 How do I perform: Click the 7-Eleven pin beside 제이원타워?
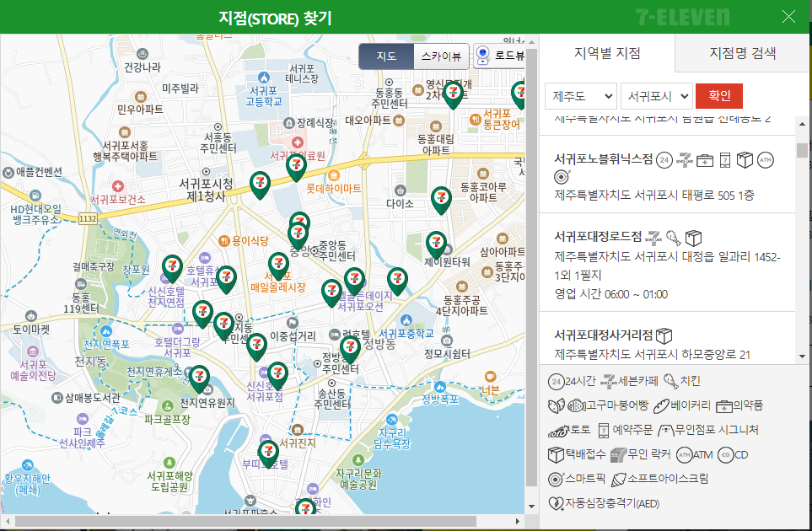tap(436, 245)
